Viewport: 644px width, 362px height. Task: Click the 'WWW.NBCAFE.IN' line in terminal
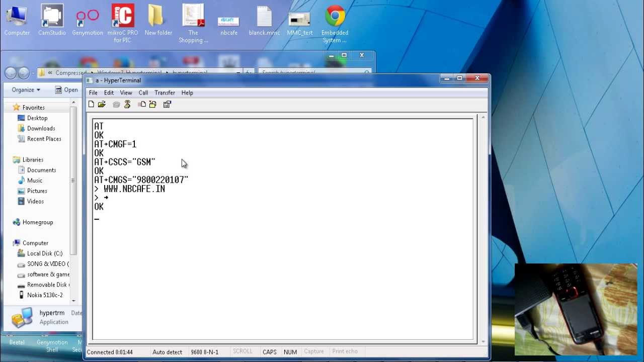point(134,189)
